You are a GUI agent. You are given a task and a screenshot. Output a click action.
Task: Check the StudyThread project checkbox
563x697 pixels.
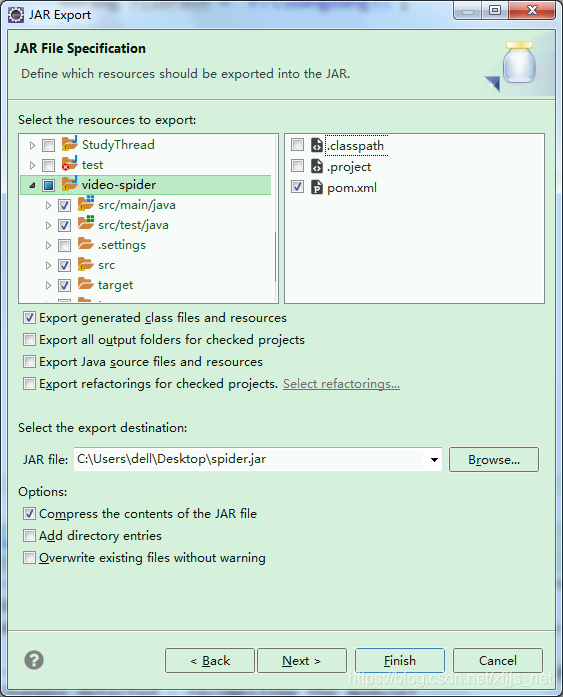point(48,145)
